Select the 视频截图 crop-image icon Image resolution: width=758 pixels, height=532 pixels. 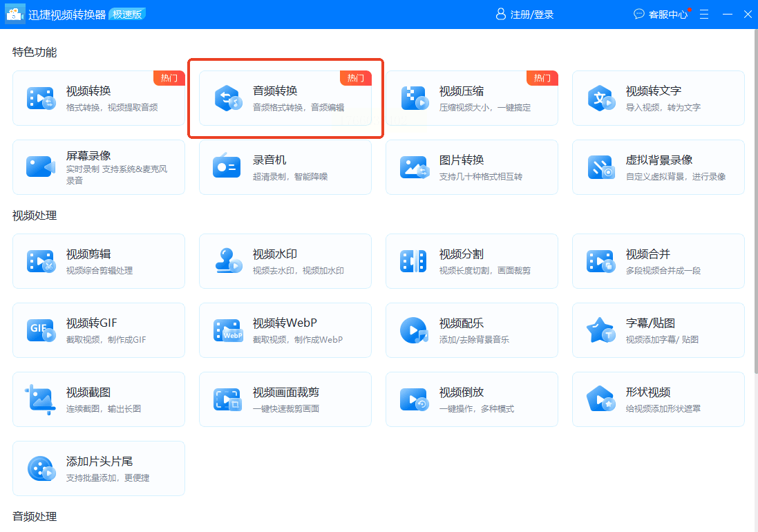pos(40,399)
